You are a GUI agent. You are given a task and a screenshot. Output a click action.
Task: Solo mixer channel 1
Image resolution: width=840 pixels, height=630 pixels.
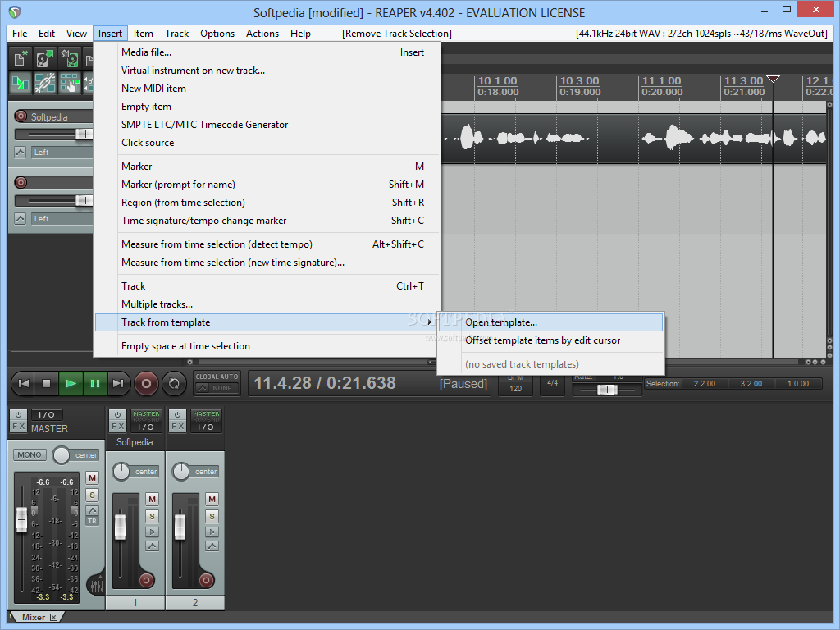point(152,517)
